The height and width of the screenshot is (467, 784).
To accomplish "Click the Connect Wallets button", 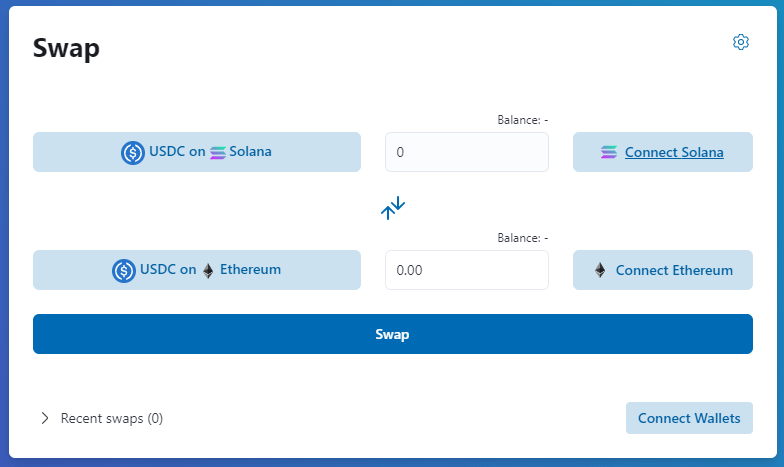I will pos(689,418).
